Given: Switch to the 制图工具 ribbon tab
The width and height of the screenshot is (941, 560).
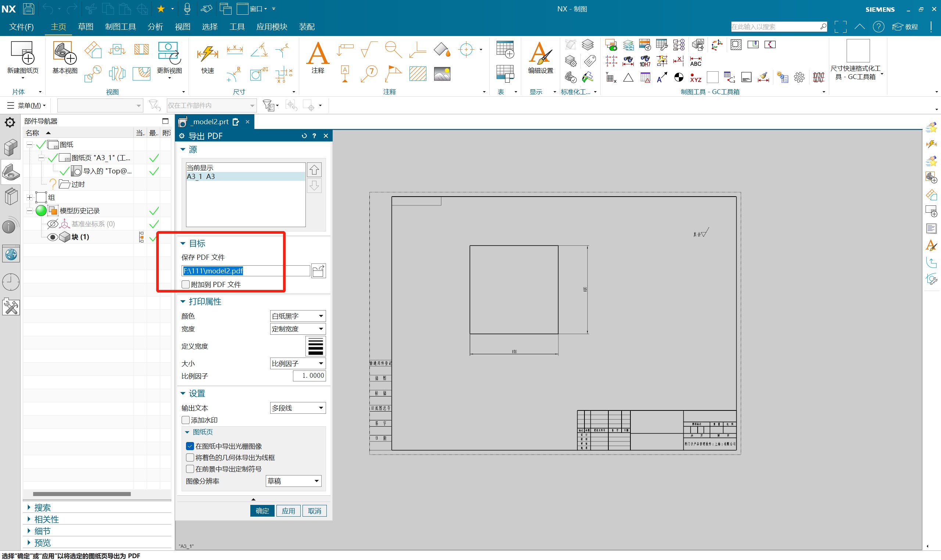Looking at the screenshot, I should point(121,27).
